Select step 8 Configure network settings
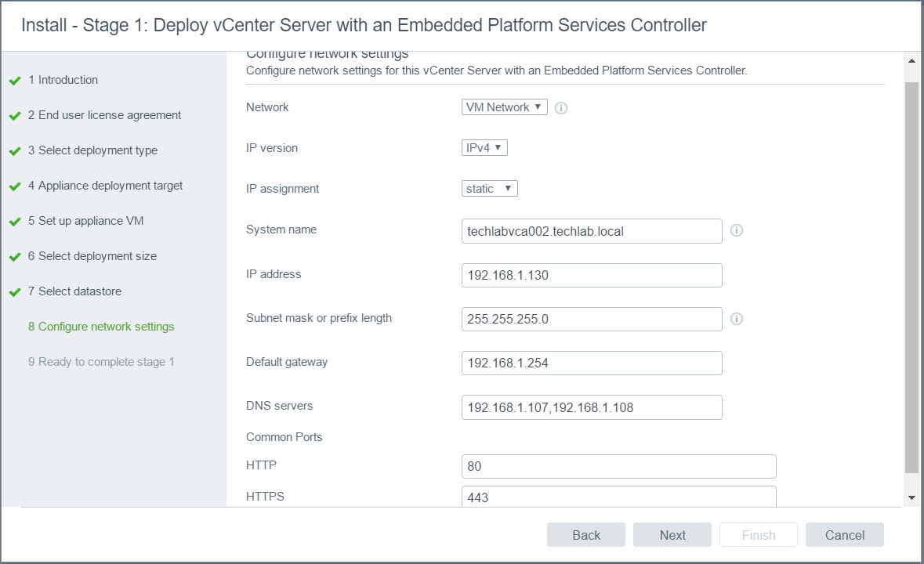The width and height of the screenshot is (924, 564). tap(101, 326)
